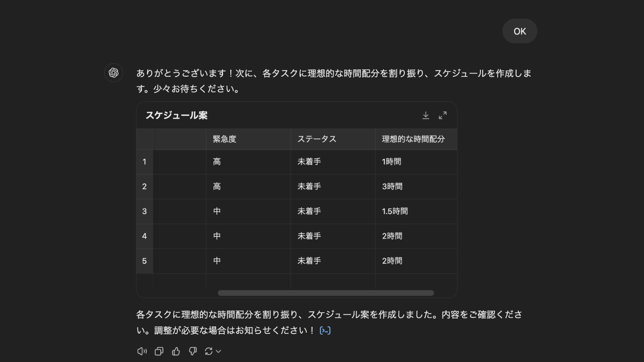Click the スケジュール案 table title

click(x=176, y=116)
